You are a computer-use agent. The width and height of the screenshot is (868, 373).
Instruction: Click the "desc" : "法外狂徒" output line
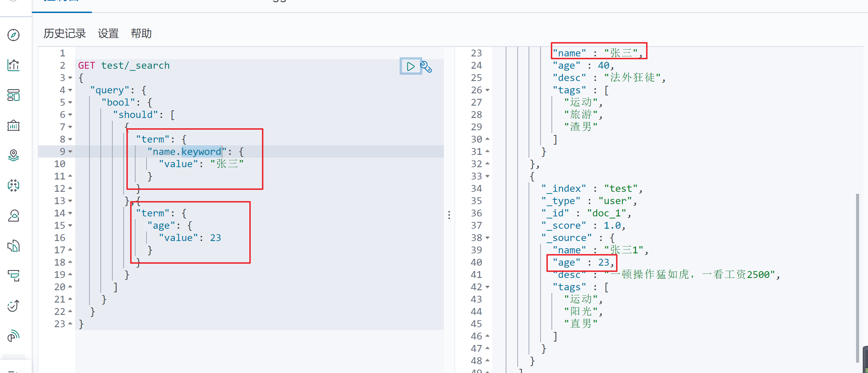pos(609,78)
